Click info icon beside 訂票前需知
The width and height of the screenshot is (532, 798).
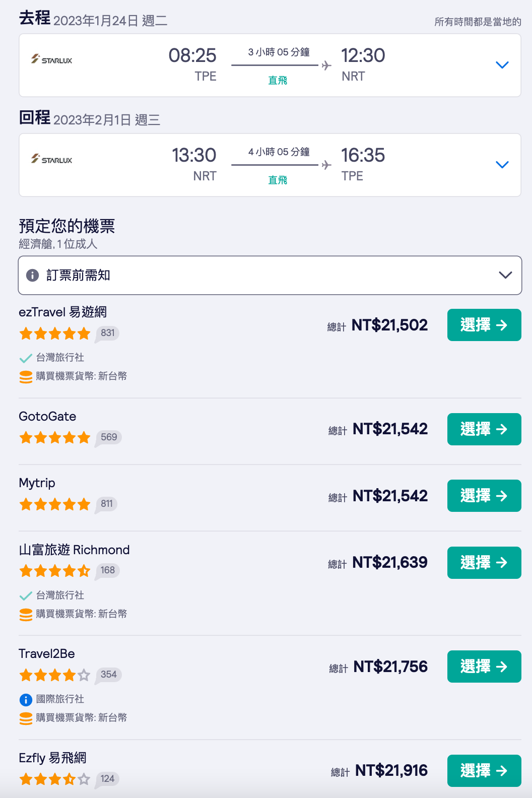pyautogui.click(x=32, y=275)
